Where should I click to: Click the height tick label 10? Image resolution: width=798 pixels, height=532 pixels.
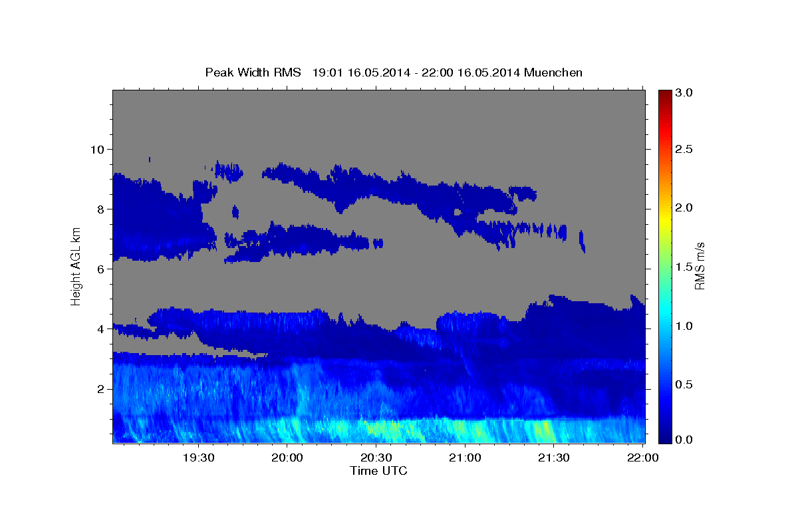click(96, 149)
